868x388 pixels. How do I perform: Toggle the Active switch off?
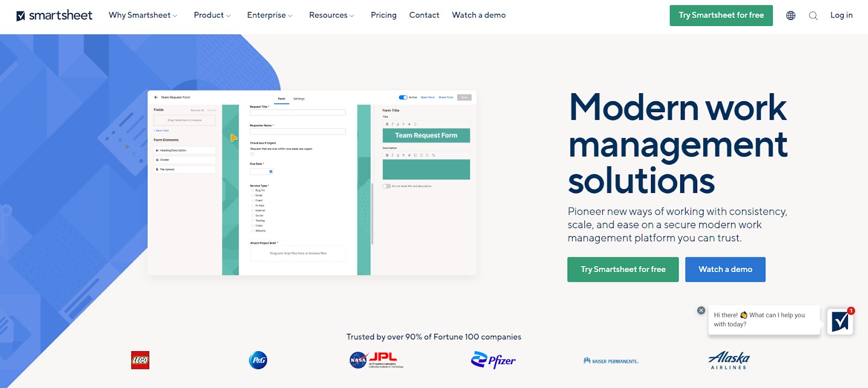403,98
